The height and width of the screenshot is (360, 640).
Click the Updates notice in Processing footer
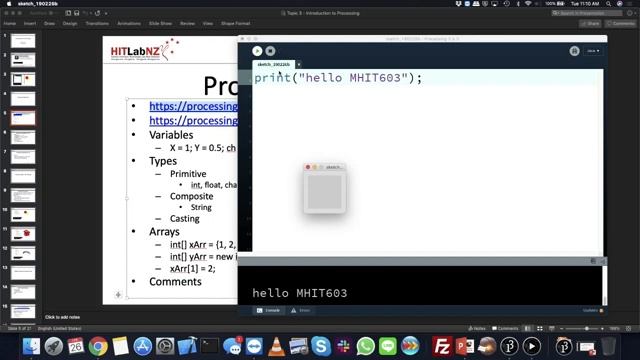pos(593,311)
